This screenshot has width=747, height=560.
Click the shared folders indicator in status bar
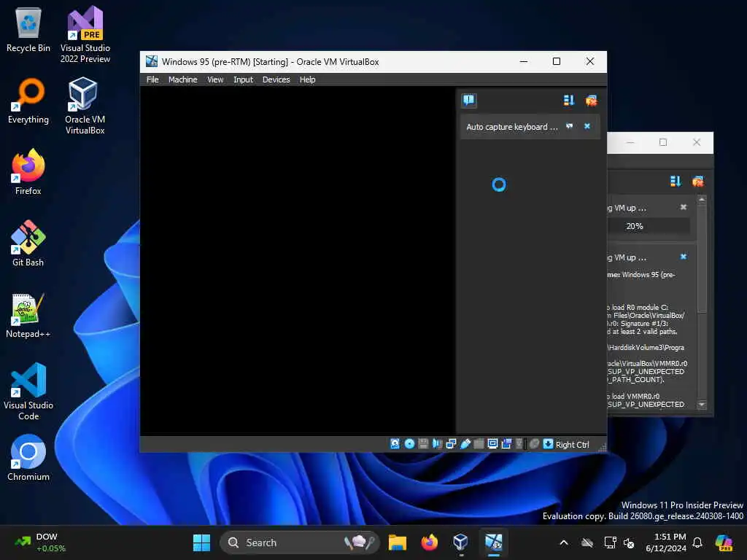(x=479, y=444)
